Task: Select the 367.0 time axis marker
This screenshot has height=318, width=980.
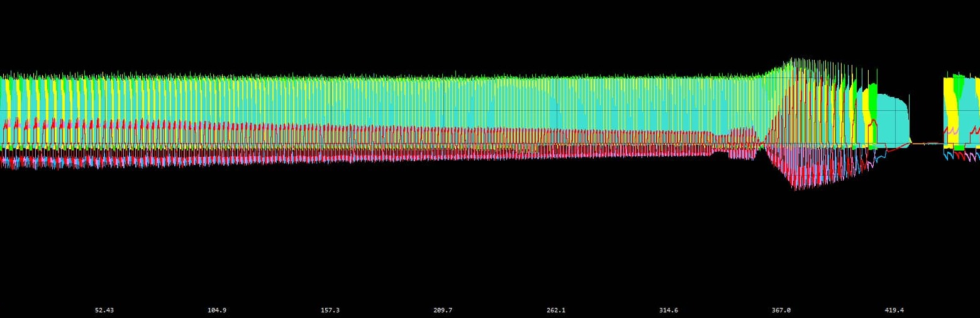Action: coord(781,310)
